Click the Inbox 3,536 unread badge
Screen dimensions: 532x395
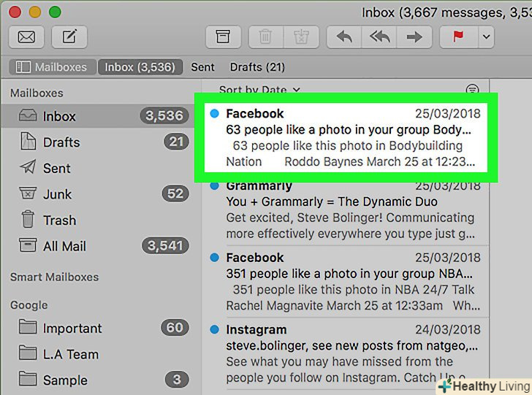(x=164, y=115)
